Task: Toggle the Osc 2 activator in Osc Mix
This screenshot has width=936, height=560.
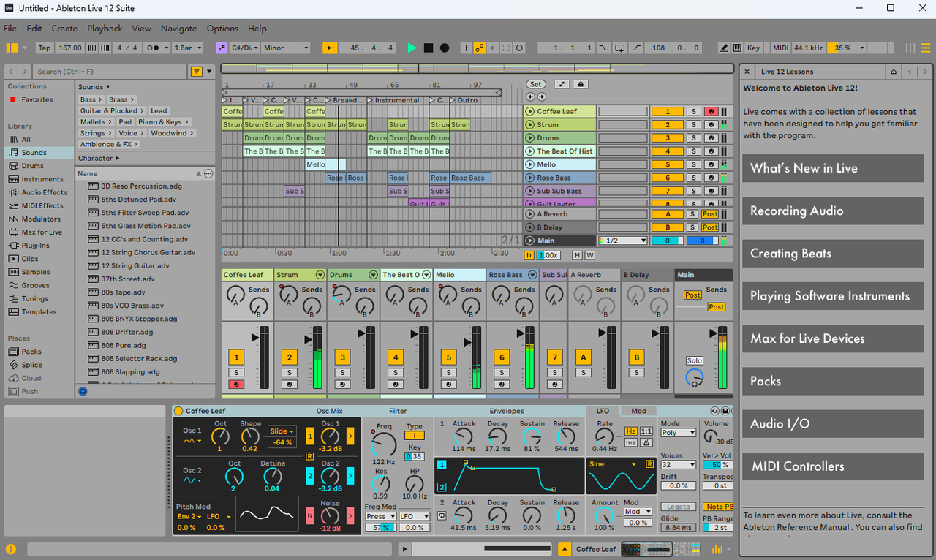Action: coord(309,477)
